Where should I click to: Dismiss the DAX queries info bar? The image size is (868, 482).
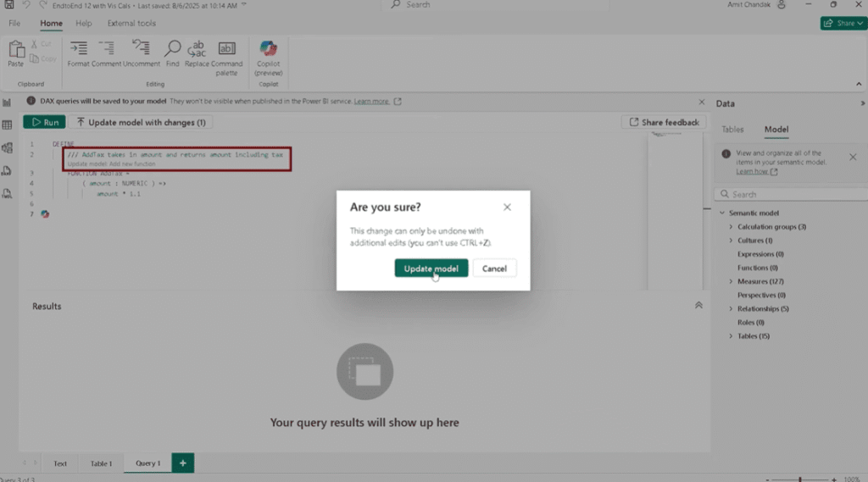pyautogui.click(x=701, y=102)
